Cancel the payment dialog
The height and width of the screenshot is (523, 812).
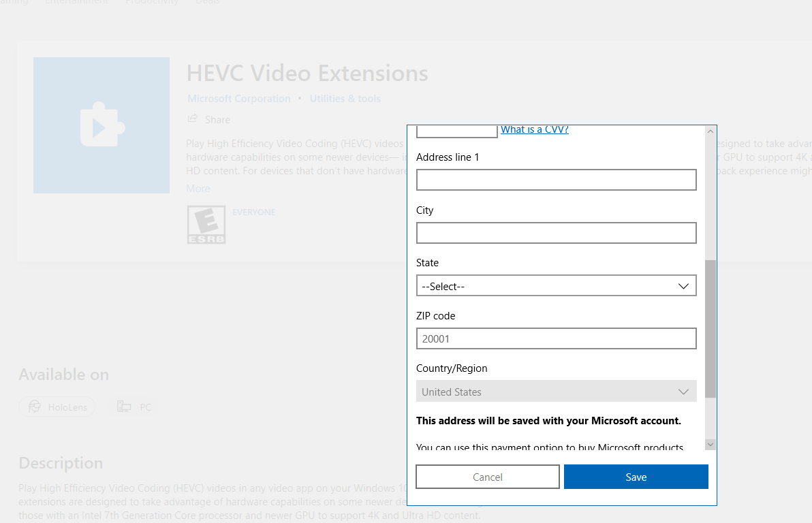(x=487, y=477)
